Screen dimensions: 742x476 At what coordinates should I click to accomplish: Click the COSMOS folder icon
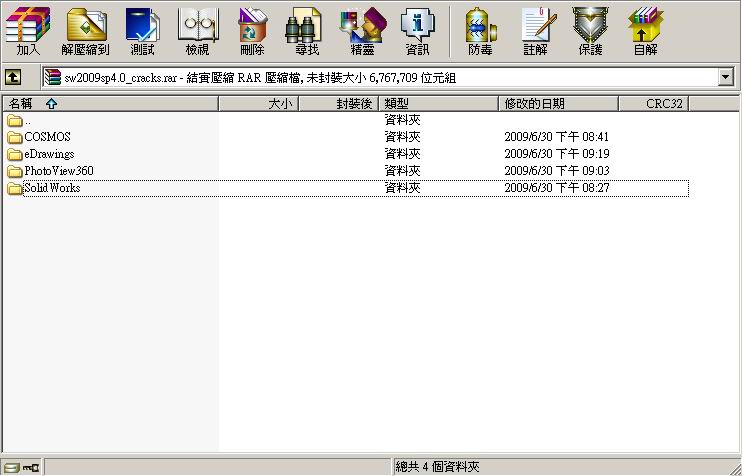pos(15,137)
